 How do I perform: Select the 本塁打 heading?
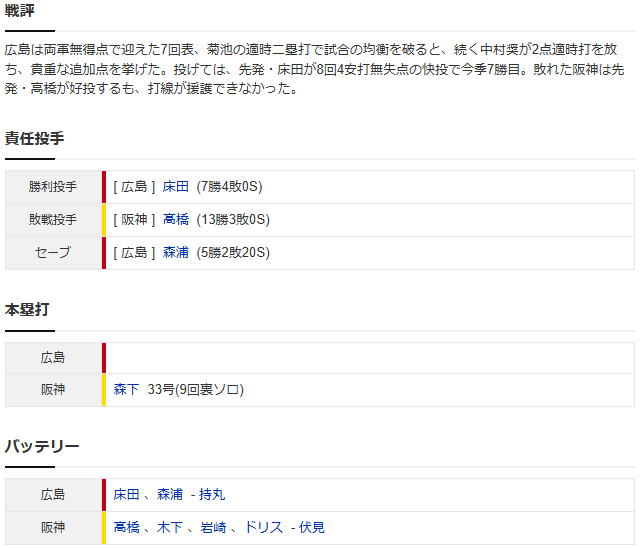point(27,310)
